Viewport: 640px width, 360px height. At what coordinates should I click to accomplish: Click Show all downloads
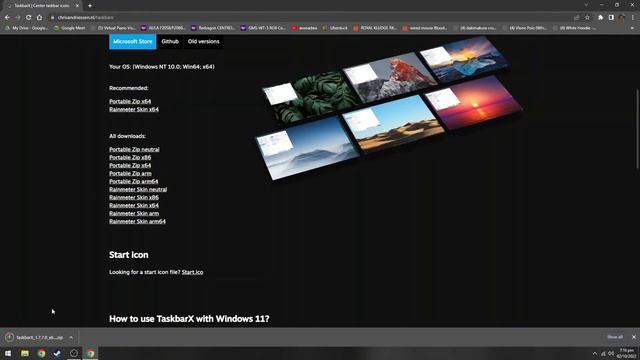pos(615,337)
